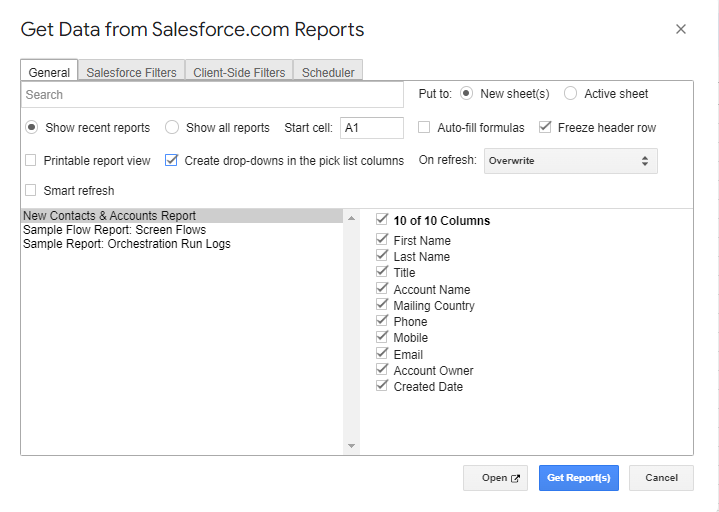The width and height of the screenshot is (719, 512).
Task: Click the report list scroll-down arrow
Action: [351, 446]
